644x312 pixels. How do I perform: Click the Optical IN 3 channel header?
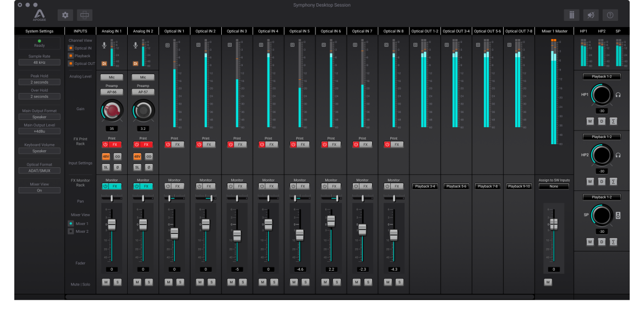pos(237,31)
